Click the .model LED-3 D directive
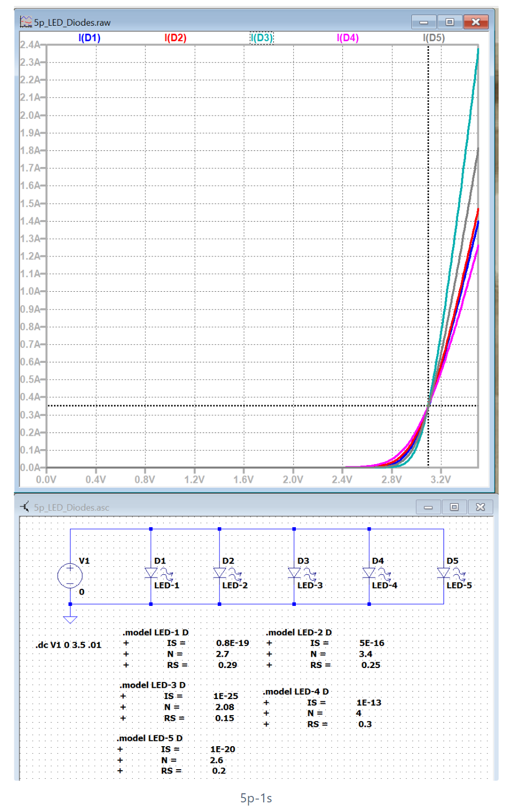Image resolution: width=512 pixels, height=812 pixels. coord(152,685)
